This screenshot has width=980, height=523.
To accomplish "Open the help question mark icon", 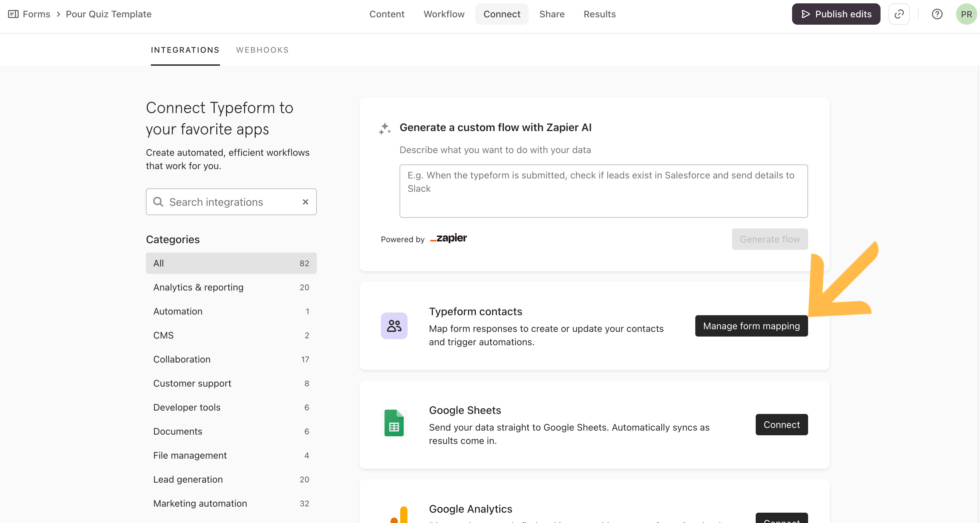I will (x=937, y=14).
